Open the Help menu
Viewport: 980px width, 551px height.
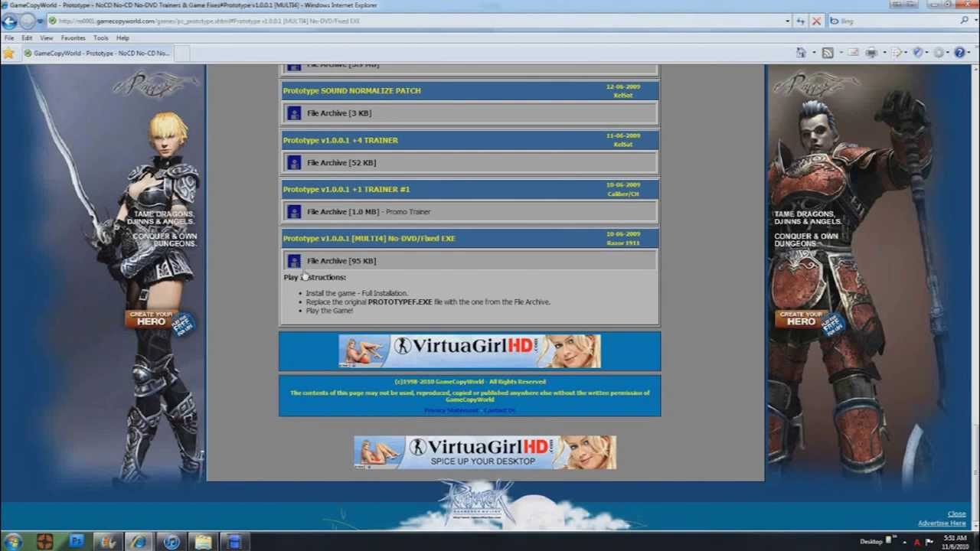[122, 37]
